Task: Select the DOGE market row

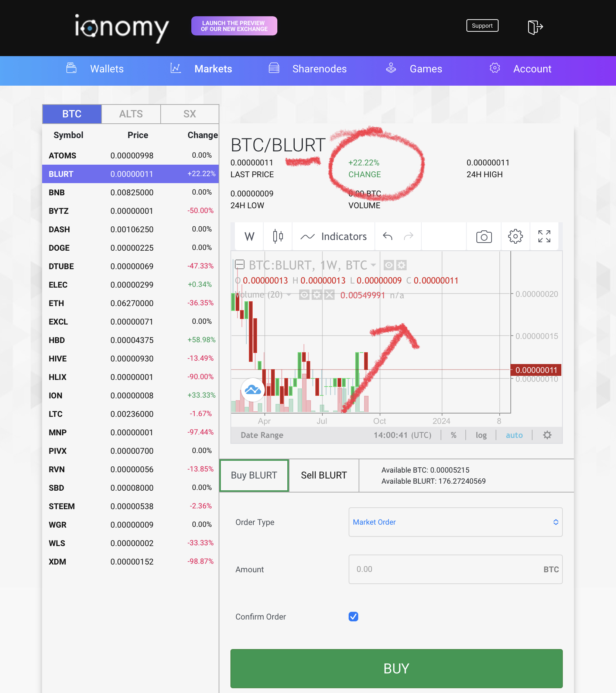Action: click(130, 248)
